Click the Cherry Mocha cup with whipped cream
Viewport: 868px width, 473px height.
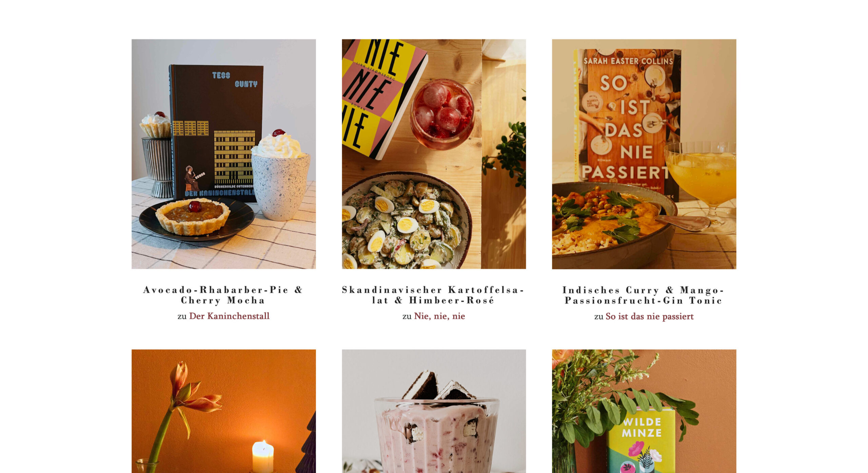coord(280,175)
